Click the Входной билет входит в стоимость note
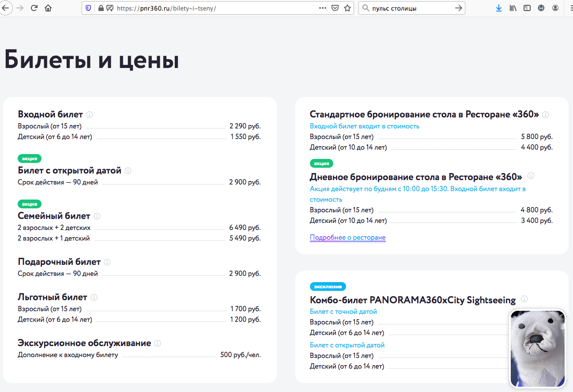 [365, 126]
